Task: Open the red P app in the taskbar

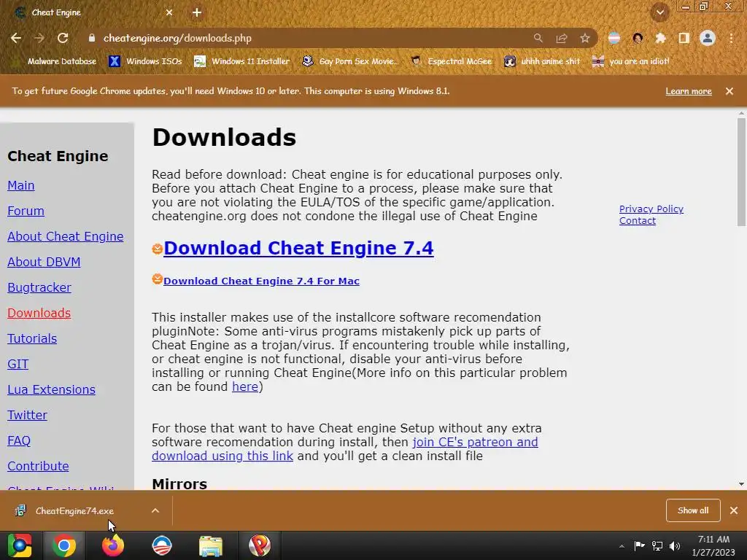Action: (260, 545)
